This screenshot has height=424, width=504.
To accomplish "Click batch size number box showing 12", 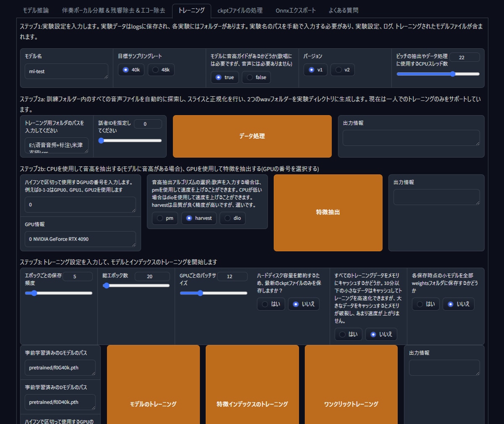I will 232,277.
